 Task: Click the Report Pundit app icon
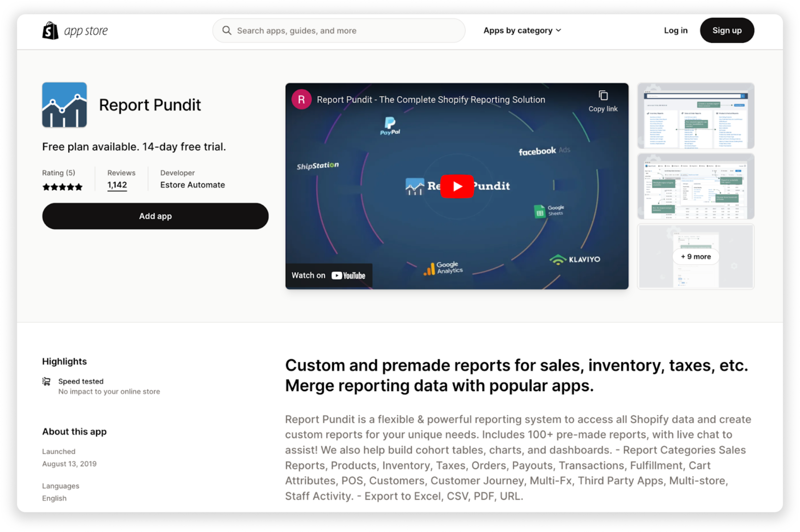64,104
